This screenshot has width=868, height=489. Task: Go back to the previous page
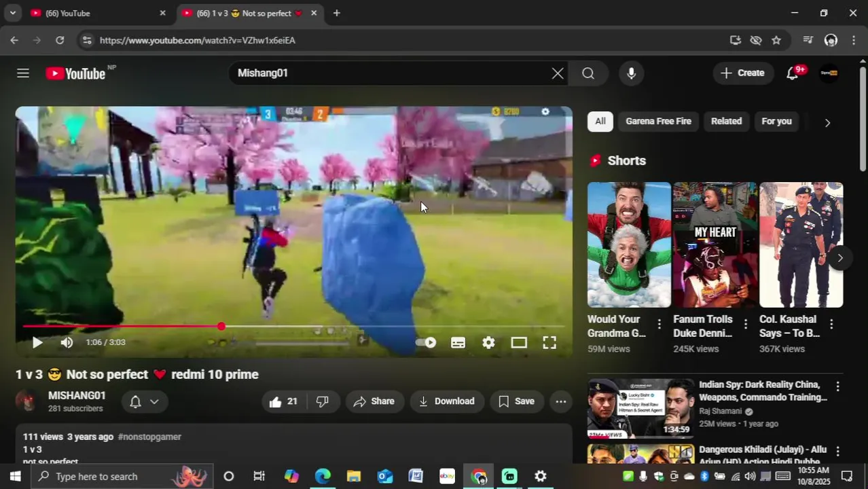click(14, 40)
